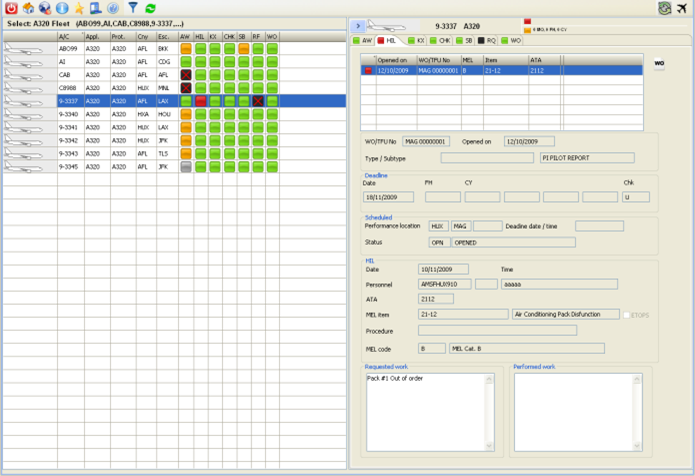The image size is (695, 476).
Task: Click crossed-out AW status for aircraft CAB
Action: (x=185, y=75)
